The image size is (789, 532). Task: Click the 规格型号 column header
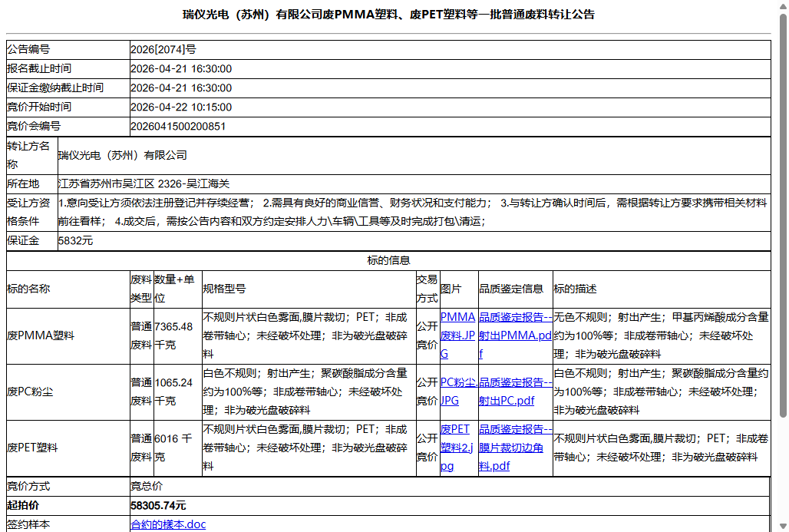pyautogui.click(x=224, y=289)
